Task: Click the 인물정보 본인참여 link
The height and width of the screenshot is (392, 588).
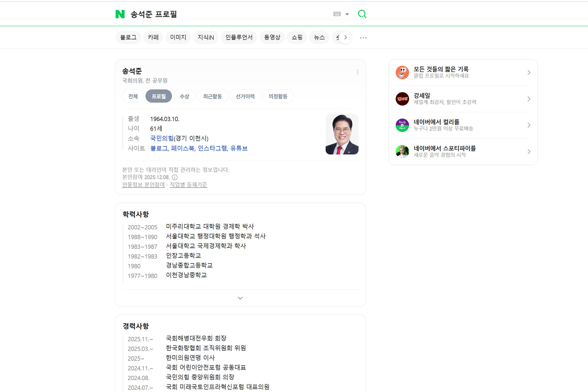Action: [143, 185]
